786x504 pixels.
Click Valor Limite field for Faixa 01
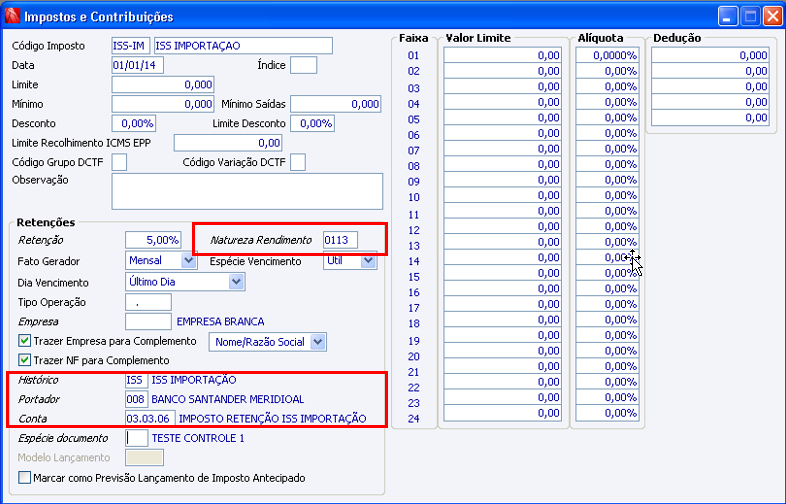(x=502, y=55)
